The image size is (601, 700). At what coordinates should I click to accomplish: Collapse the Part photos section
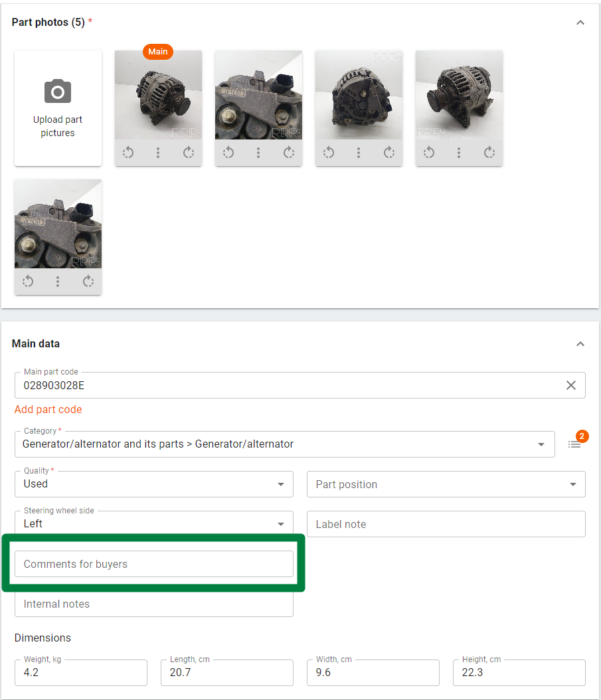point(580,23)
